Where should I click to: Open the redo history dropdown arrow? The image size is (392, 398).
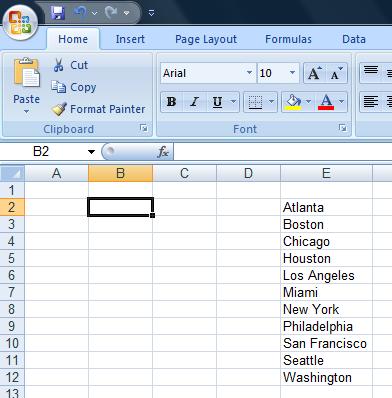[x=126, y=13]
